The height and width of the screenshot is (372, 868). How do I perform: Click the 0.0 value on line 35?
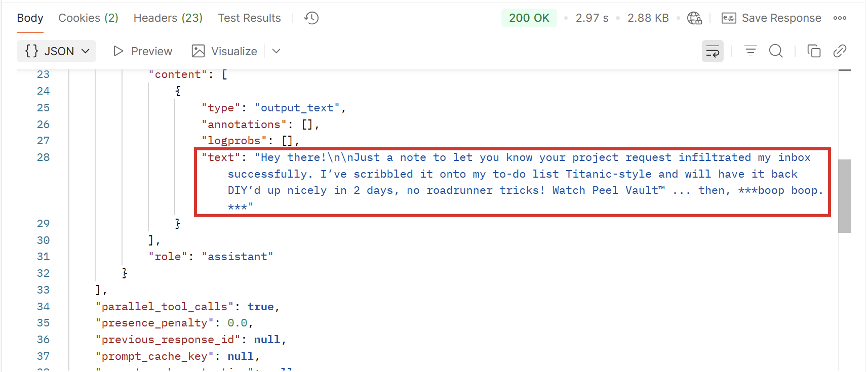point(237,323)
